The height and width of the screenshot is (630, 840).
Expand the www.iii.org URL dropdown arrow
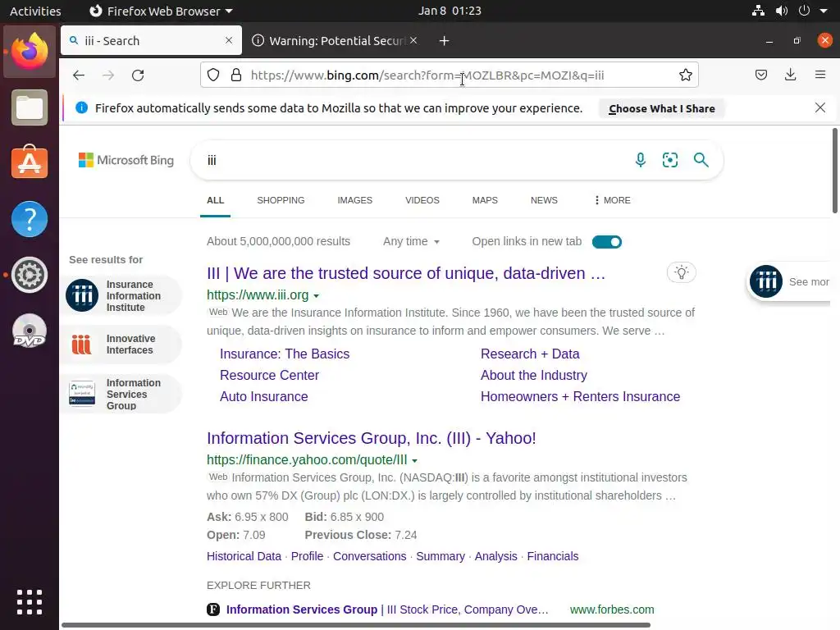coord(316,295)
